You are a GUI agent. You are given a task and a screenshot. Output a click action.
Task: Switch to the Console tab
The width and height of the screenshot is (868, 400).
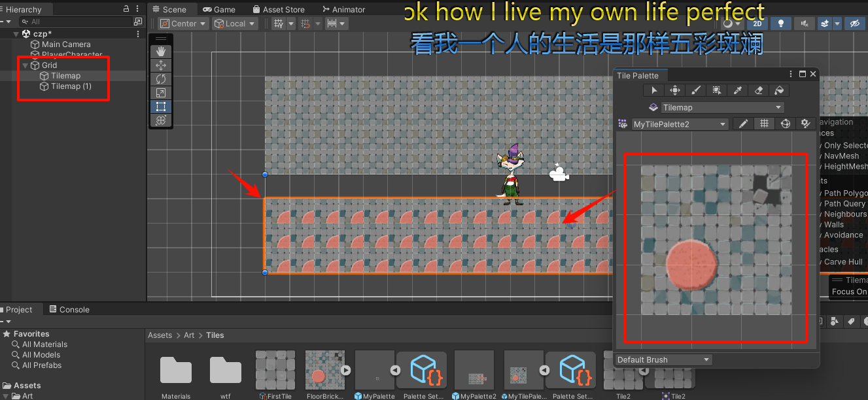point(69,310)
